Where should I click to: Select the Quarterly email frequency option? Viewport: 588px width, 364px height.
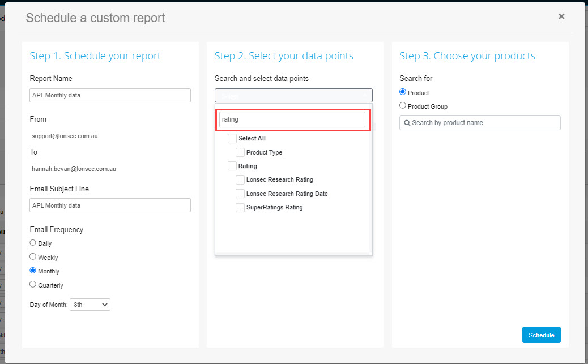(x=33, y=285)
